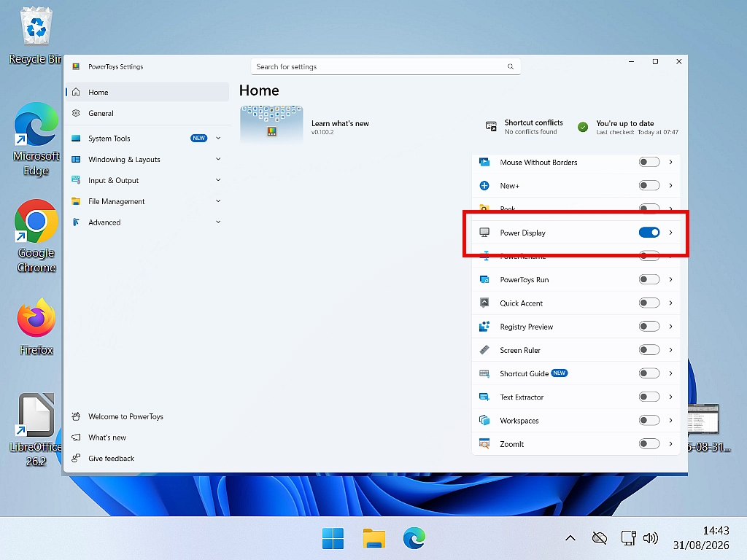Select Home in the sidebar
Screen dimensions: 747x560
147,92
